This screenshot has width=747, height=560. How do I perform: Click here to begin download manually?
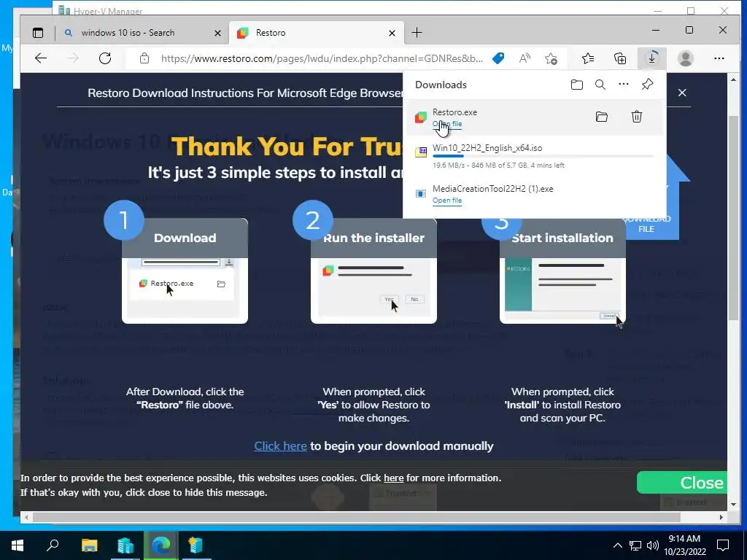[x=280, y=446]
